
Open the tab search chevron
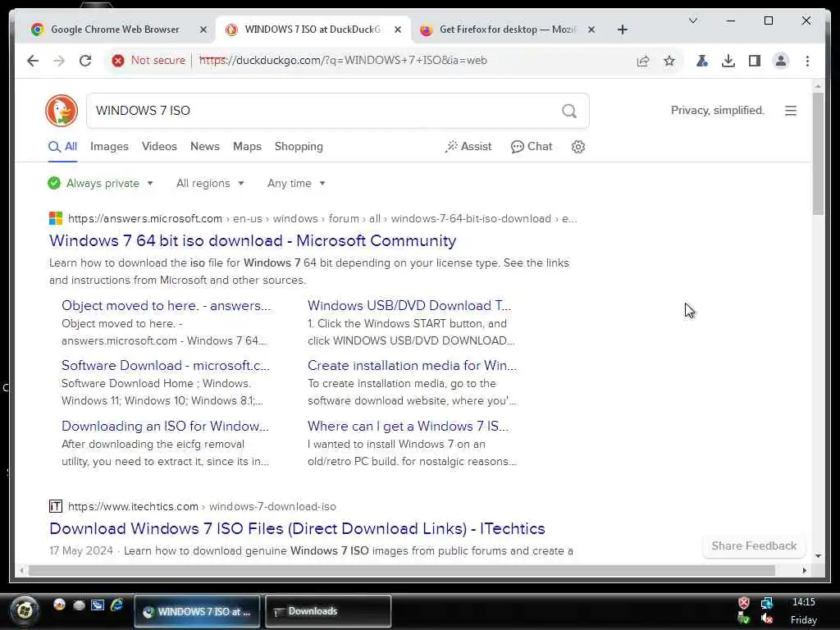[692, 21]
